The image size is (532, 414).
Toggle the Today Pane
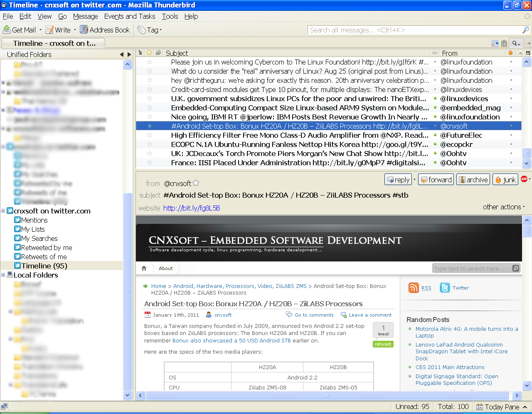(502, 407)
